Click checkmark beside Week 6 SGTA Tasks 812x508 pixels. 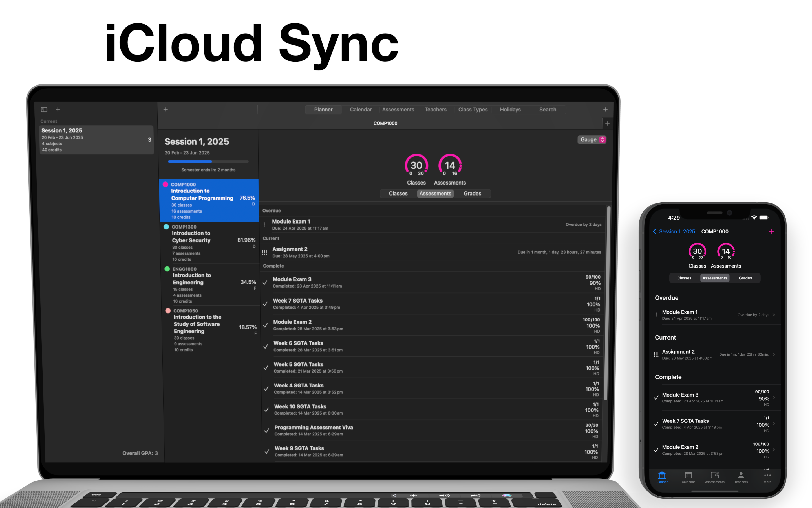pyautogui.click(x=265, y=346)
